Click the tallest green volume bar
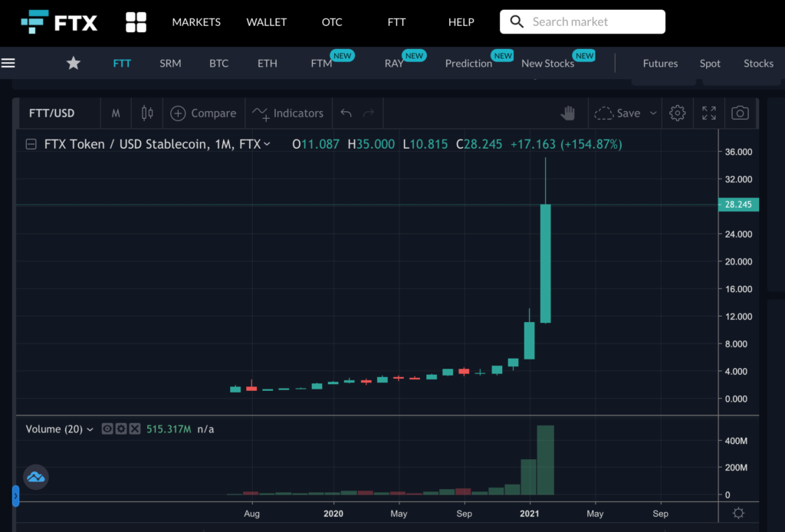The height and width of the screenshot is (532, 785). 545,460
